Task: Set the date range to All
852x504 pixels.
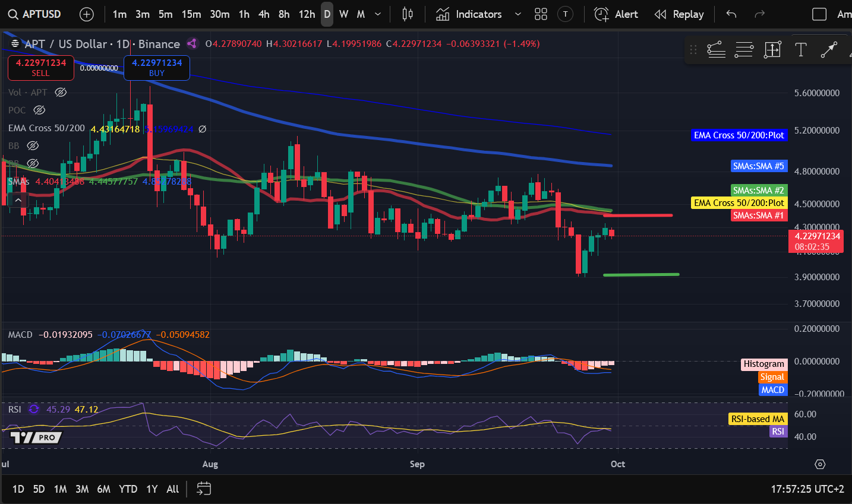Action: pyautogui.click(x=172, y=489)
